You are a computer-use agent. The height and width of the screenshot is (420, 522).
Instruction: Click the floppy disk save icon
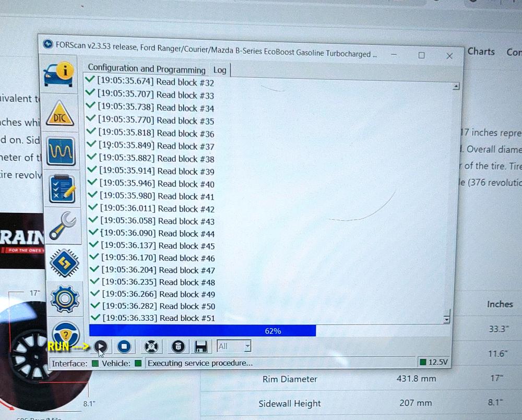click(201, 346)
